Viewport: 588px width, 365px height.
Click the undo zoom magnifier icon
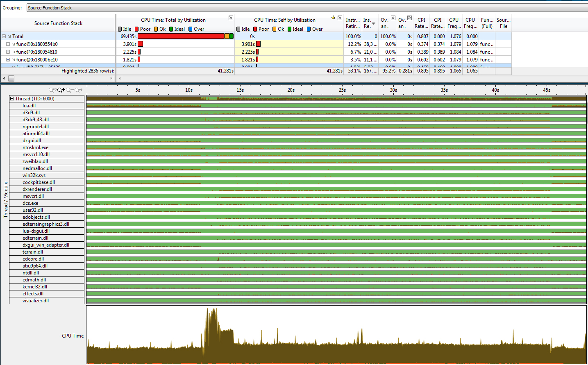[x=52, y=90]
